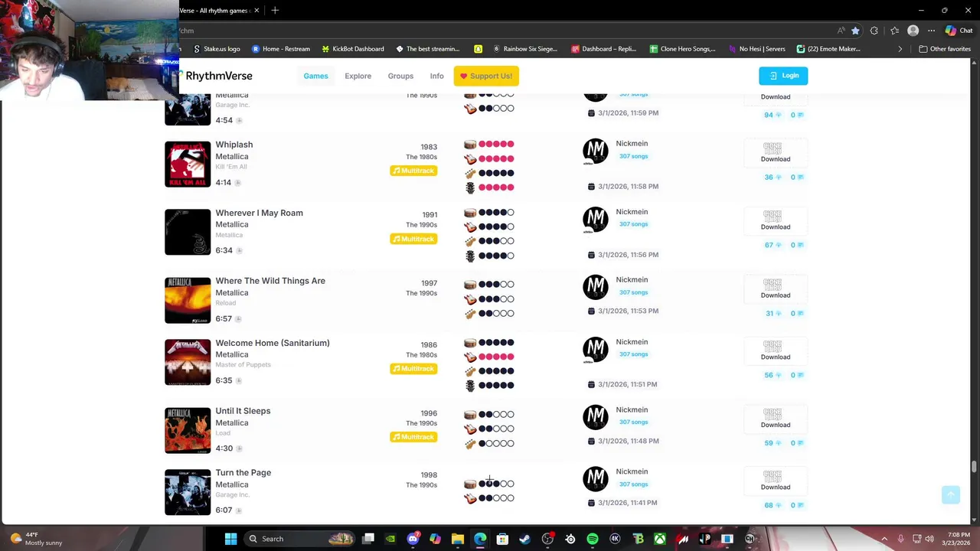Open the Info nav item
980x551 pixels.
436,76
